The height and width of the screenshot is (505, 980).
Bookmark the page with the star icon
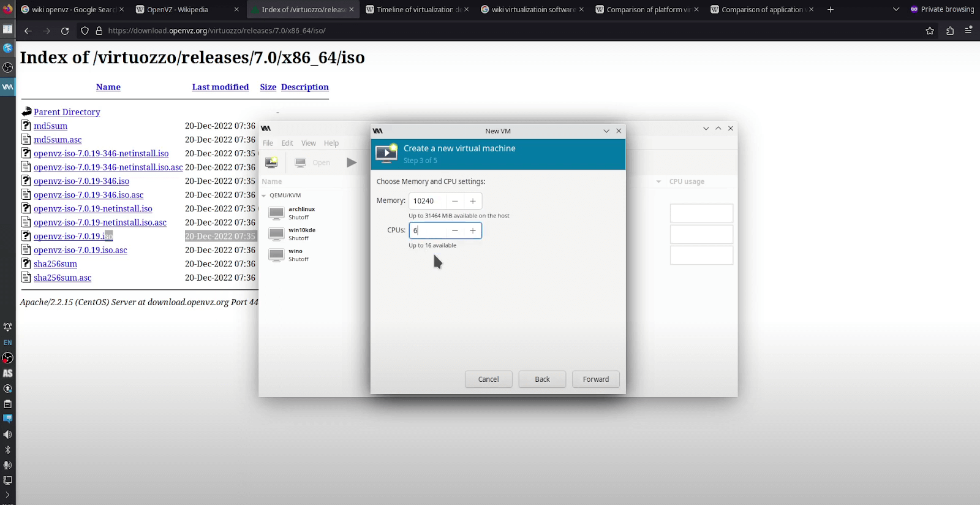[x=930, y=31]
